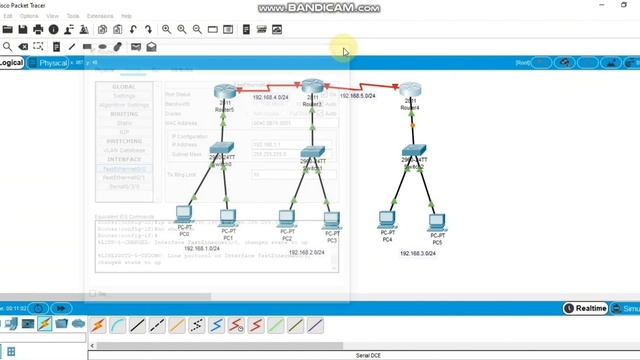This screenshot has height=360, width=640.
Task: Create a new cluster from the logical bar
Action: 565,63
